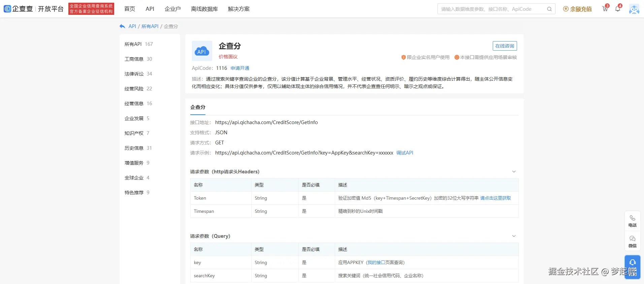This screenshot has height=284, width=644.
Task: Click the 本接口需提供应用场景审核 badge icon
Action: pos(457,57)
